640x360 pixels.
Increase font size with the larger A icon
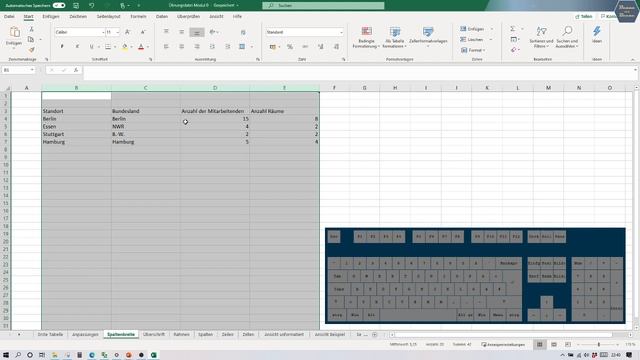pyautogui.click(x=128, y=32)
